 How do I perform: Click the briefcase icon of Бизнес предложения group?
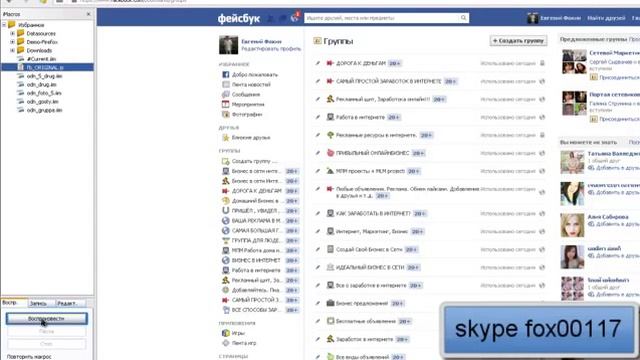click(x=330, y=303)
